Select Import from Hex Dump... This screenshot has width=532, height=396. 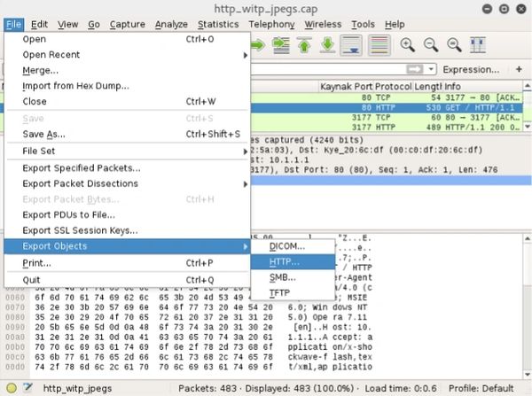click(127, 86)
